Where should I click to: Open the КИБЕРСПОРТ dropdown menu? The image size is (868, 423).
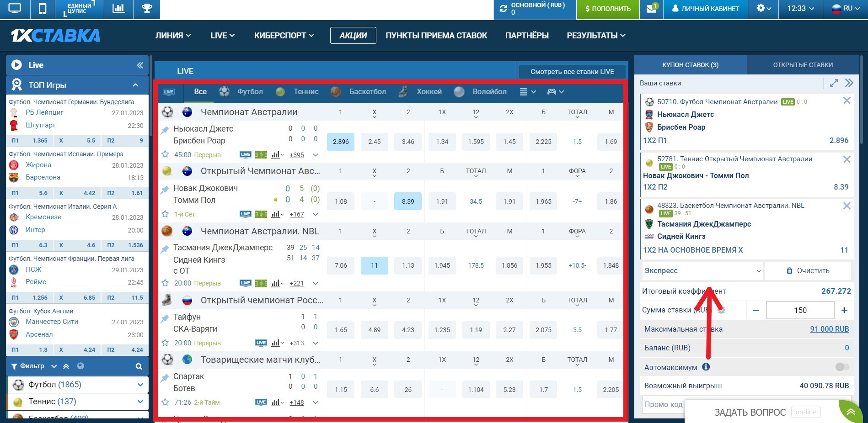click(x=284, y=36)
